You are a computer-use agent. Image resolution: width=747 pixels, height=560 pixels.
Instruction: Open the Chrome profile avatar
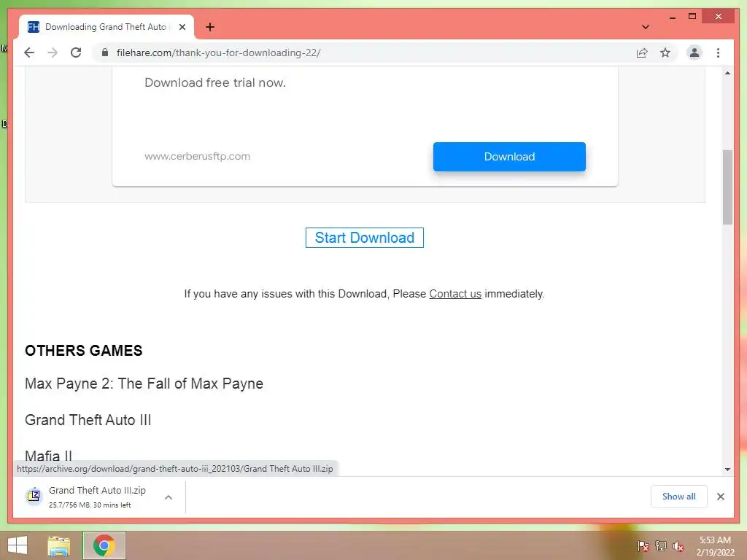pos(694,52)
